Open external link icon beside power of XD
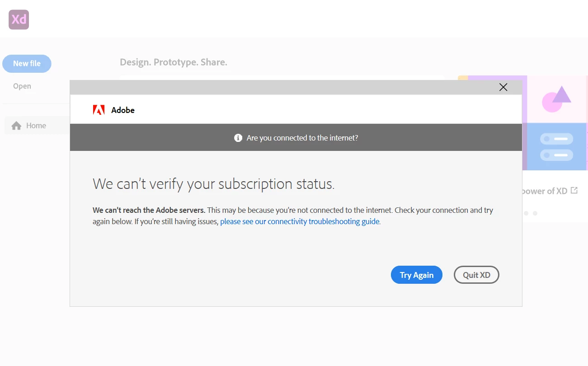The height and width of the screenshot is (366, 588). (574, 190)
